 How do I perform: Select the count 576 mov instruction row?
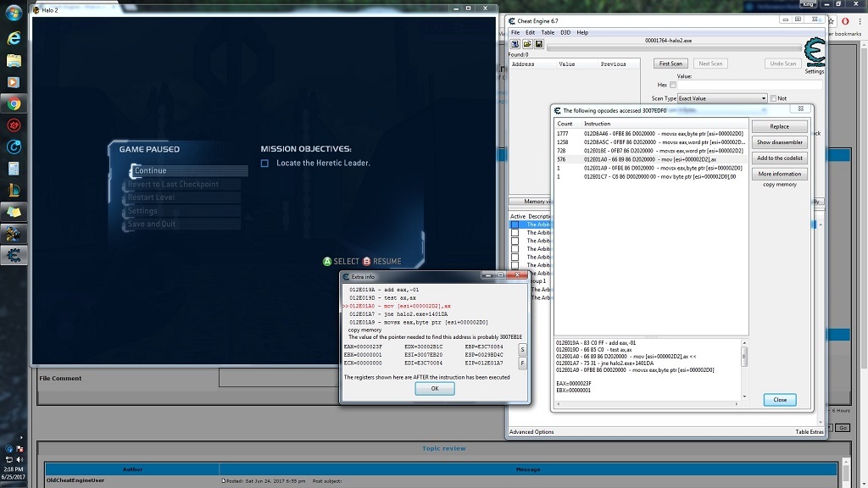650,159
